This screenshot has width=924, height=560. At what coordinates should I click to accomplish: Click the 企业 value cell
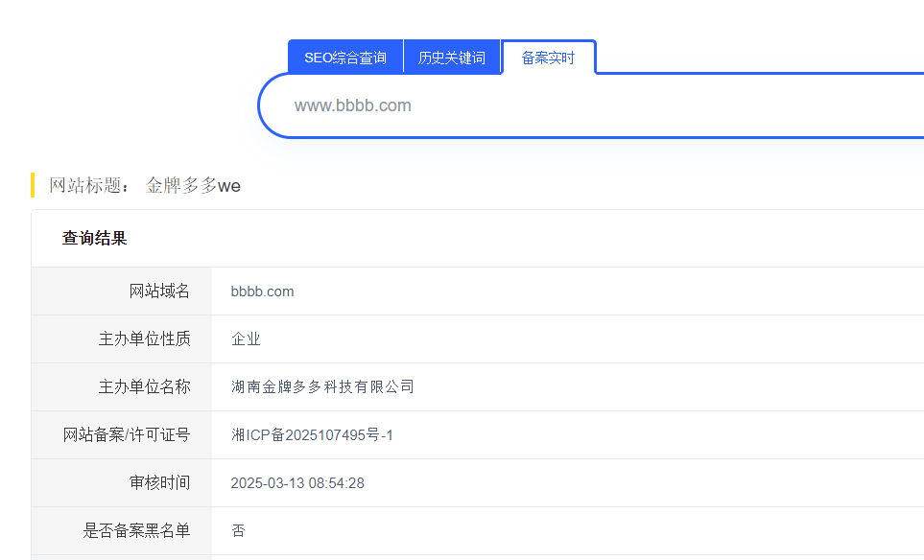point(246,339)
